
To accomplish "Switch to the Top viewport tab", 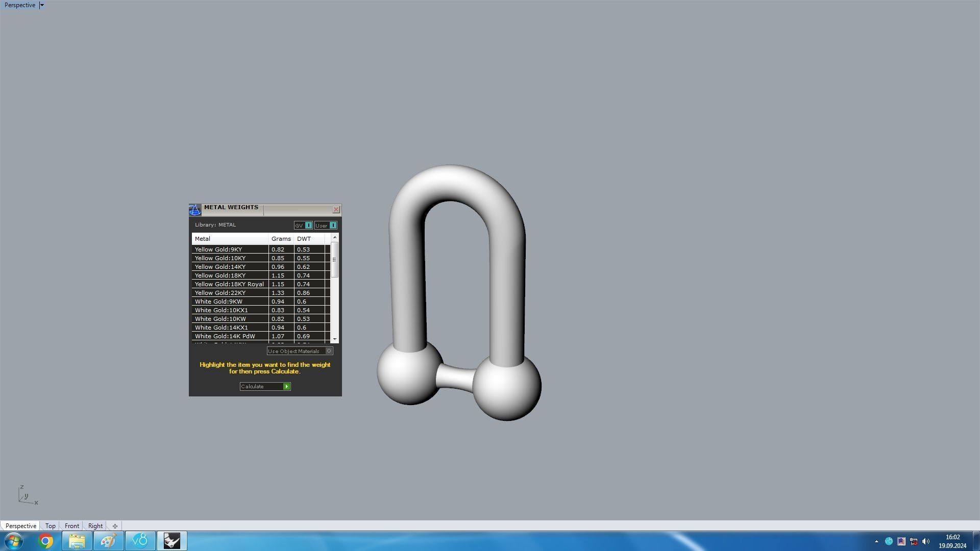I will coord(50,526).
